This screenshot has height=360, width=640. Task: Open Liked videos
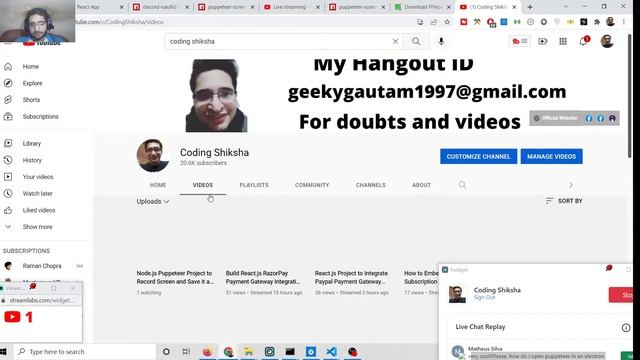point(39,210)
